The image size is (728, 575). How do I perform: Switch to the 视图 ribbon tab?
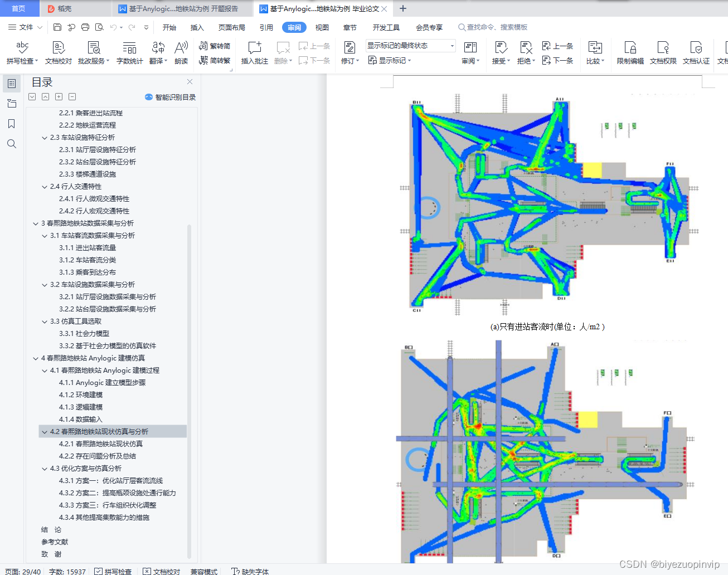[x=322, y=27]
